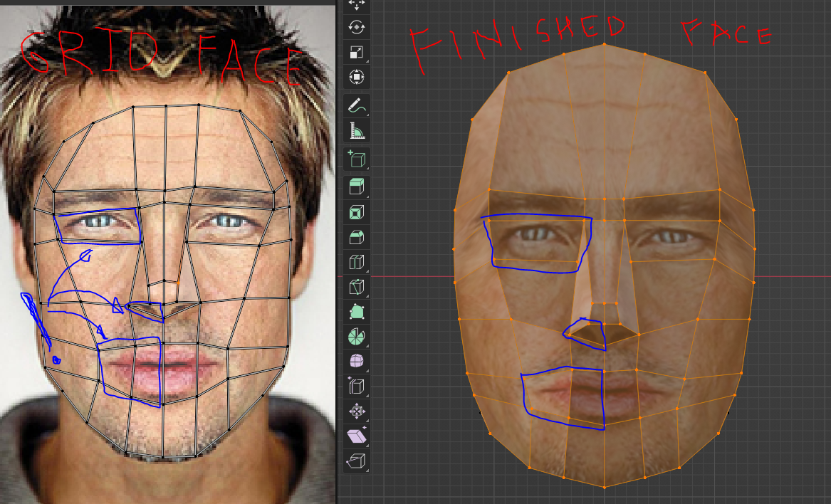Select the Inset Faces tool
The image size is (831, 504).
click(357, 213)
